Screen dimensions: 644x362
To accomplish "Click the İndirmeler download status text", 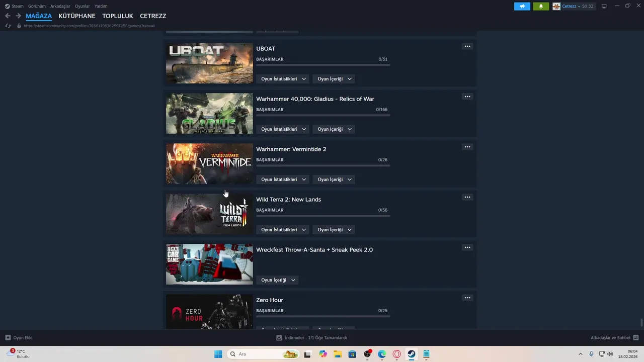I will (316, 338).
